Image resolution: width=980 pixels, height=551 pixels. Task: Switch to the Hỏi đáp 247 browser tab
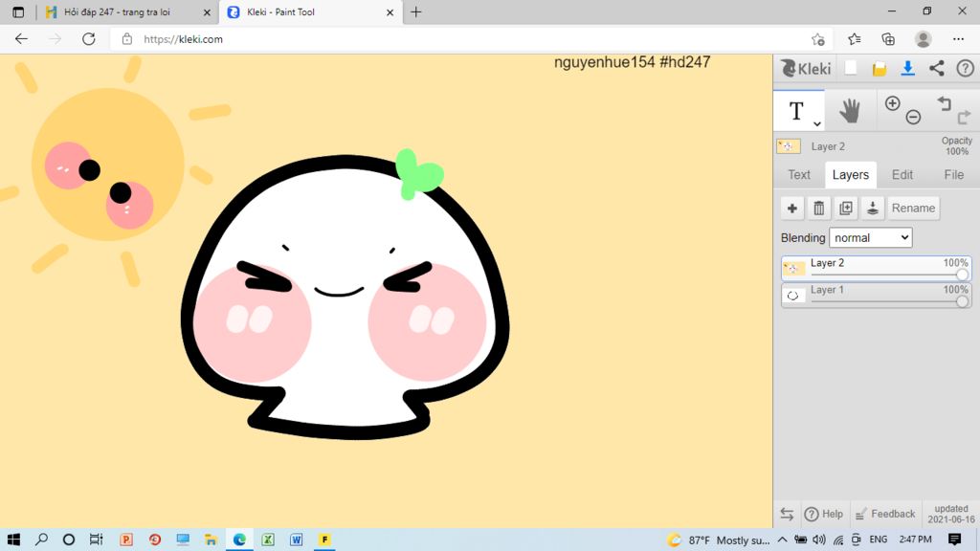(116, 11)
